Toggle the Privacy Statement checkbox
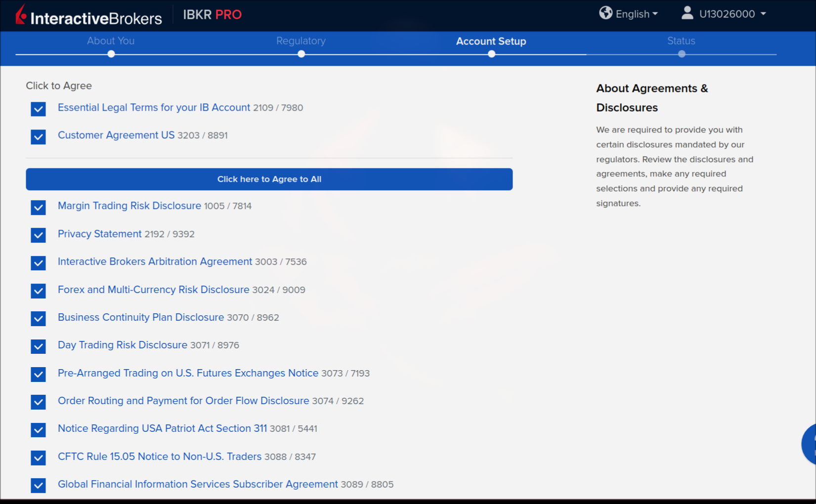 click(38, 235)
